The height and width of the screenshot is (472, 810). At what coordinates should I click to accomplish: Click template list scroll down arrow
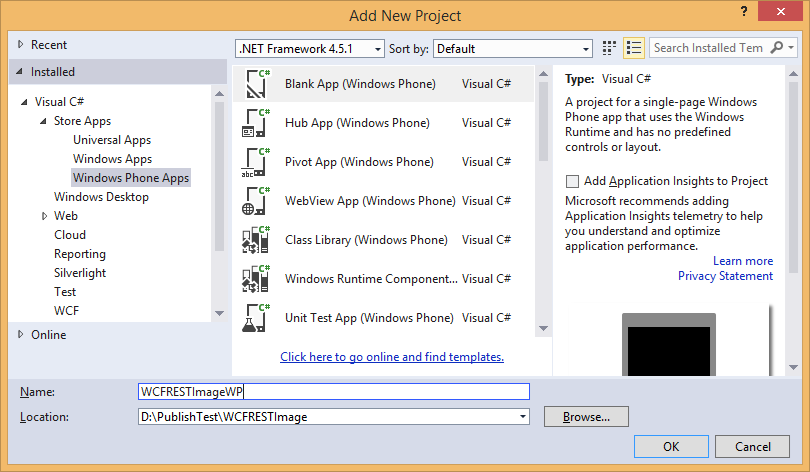(x=543, y=328)
